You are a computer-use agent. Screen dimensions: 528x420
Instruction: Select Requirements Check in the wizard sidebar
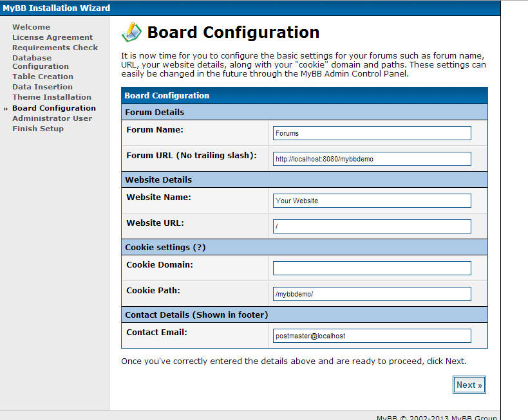coord(55,48)
